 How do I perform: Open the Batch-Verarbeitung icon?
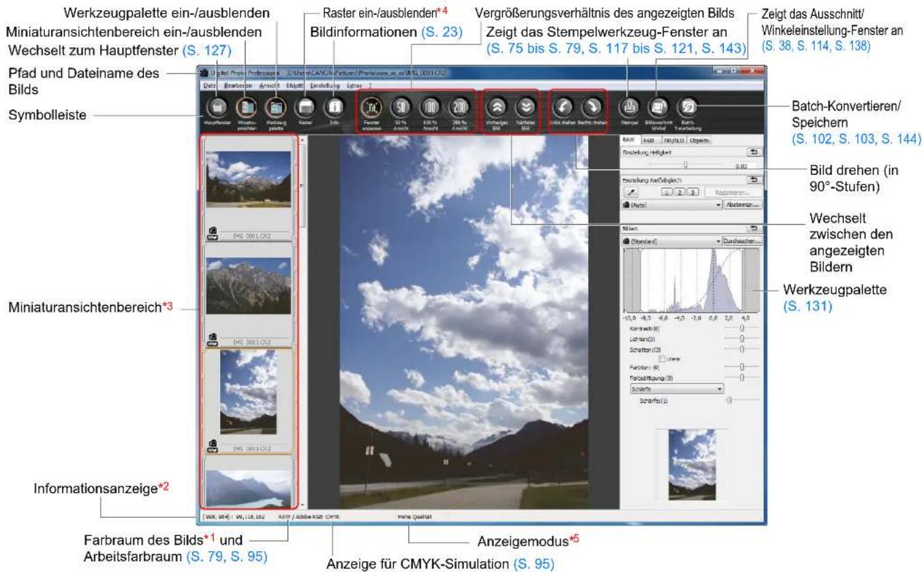pos(687,107)
